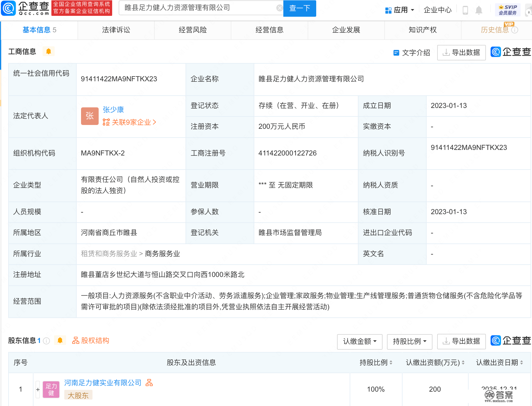Screen dimensions: 532x406
Task: Open the 河南足力健实业有限公司 shareholder link
Action: pos(103,383)
